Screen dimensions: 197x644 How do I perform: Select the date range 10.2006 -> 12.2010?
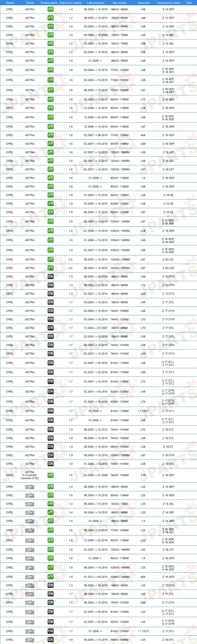(96, 99)
